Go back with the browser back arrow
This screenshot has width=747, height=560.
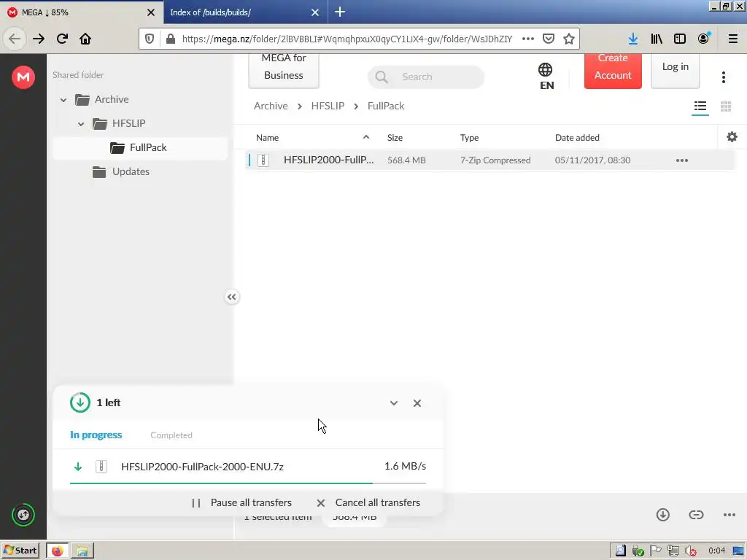(15, 39)
